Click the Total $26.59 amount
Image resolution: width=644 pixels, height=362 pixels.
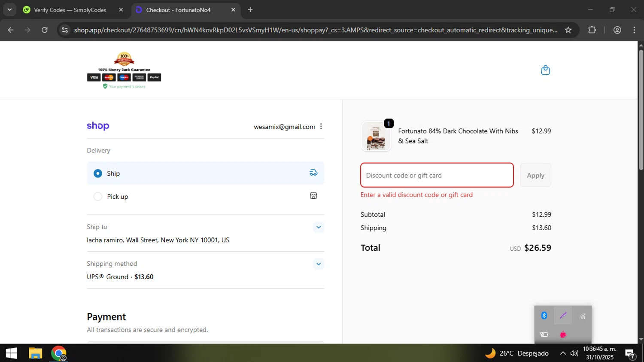pyautogui.click(x=538, y=248)
